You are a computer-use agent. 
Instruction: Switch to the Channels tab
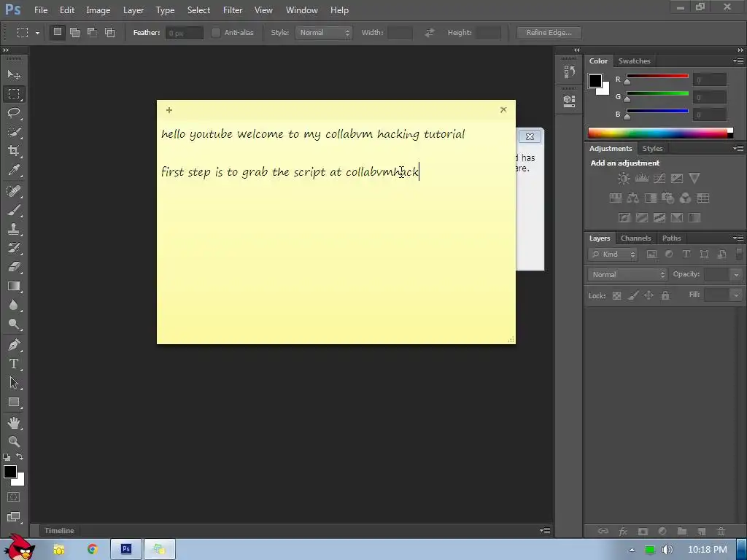point(635,238)
